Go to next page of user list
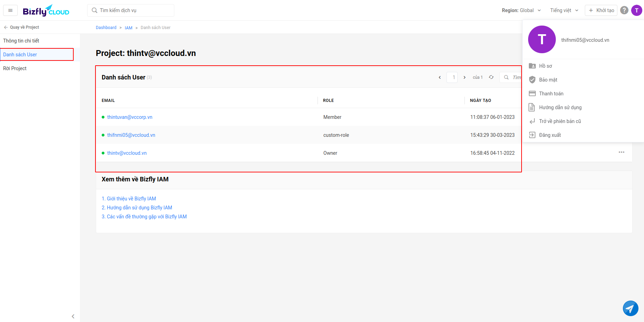 pyautogui.click(x=464, y=77)
